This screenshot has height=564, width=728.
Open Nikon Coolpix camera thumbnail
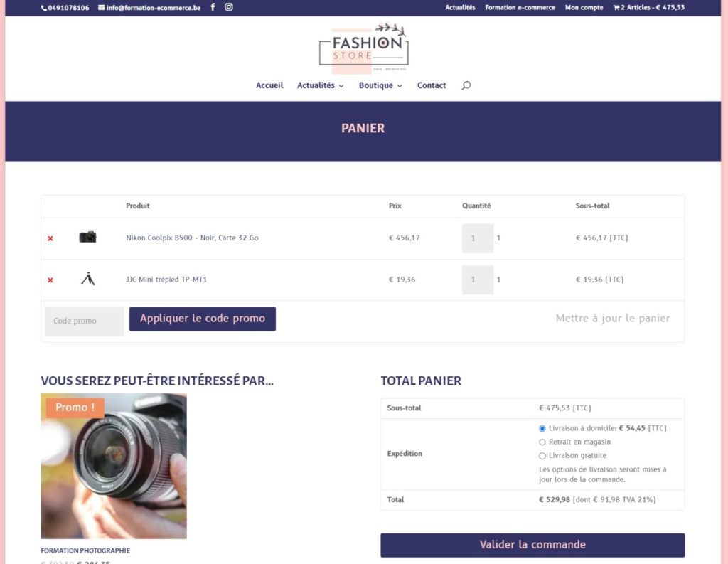(87, 237)
